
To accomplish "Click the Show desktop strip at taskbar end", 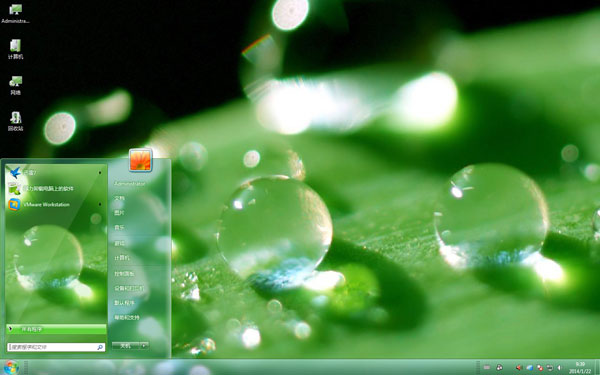I will click(x=597, y=367).
